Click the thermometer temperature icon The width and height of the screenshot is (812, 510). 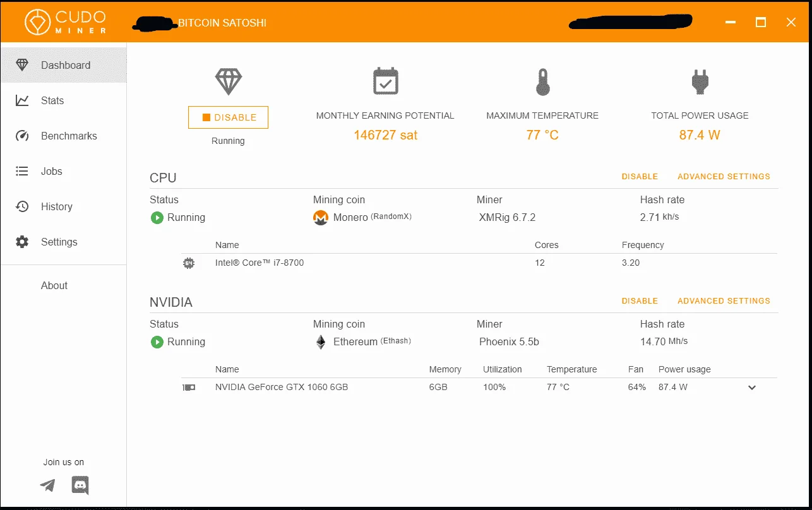coord(542,81)
